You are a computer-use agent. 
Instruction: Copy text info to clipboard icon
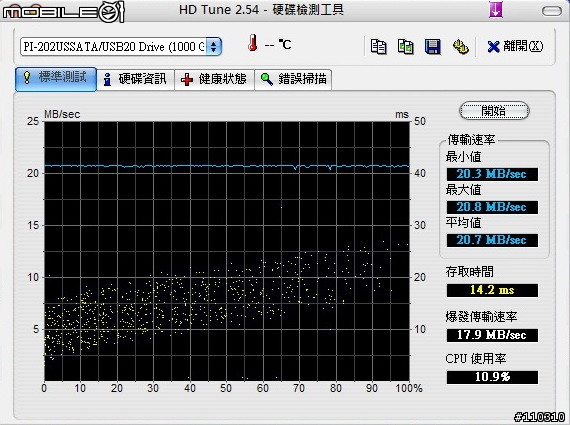click(x=378, y=47)
